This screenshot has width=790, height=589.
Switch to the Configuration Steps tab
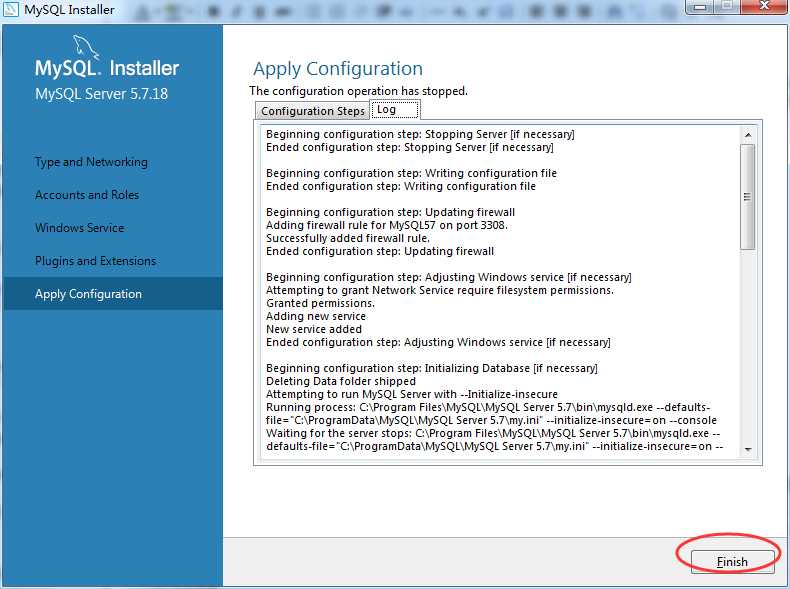(x=312, y=111)
